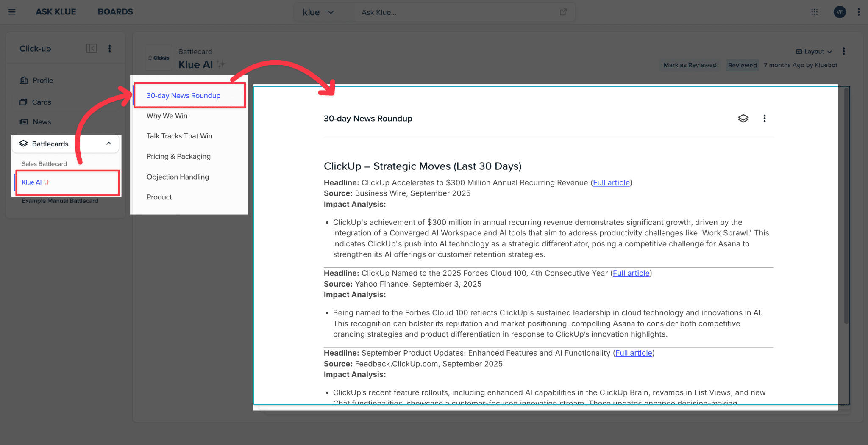This screenshot has width=868, height=445.
Task: Select the Sales Battlecard
Action: 44,164
